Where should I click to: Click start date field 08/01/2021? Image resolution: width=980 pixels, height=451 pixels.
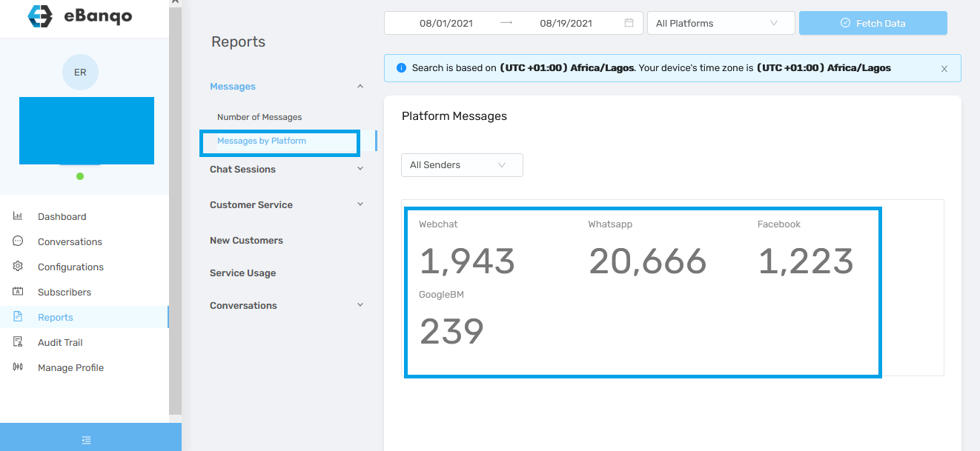pyautogui.click(x=446, y=23)
